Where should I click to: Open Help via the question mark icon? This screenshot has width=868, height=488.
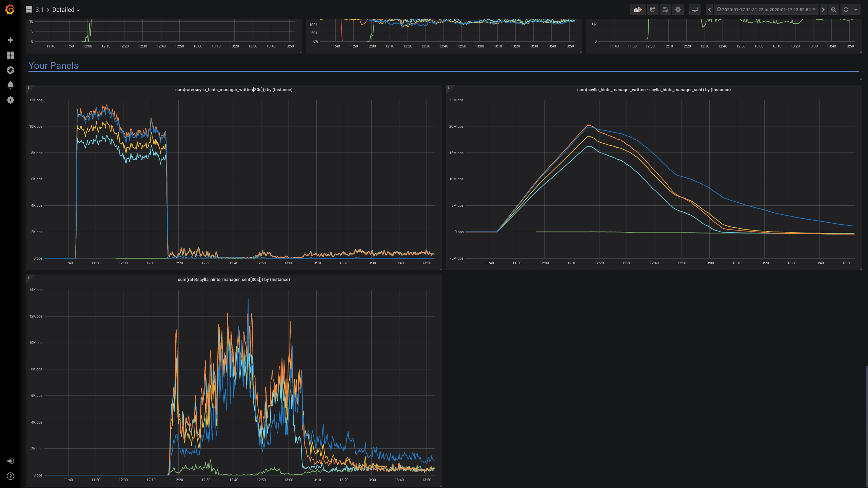[11, 476]
